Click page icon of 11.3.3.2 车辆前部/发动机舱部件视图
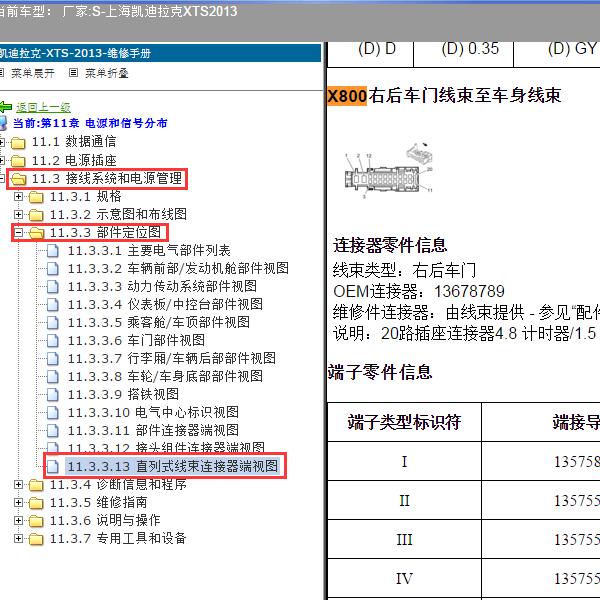Image resolution: width=600 pixels, height=600 pixels. [x=53, y=269]
